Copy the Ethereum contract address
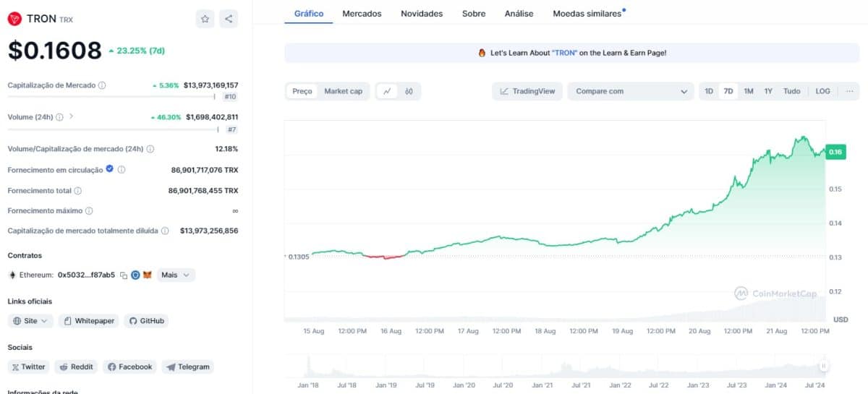 (124, 275)
